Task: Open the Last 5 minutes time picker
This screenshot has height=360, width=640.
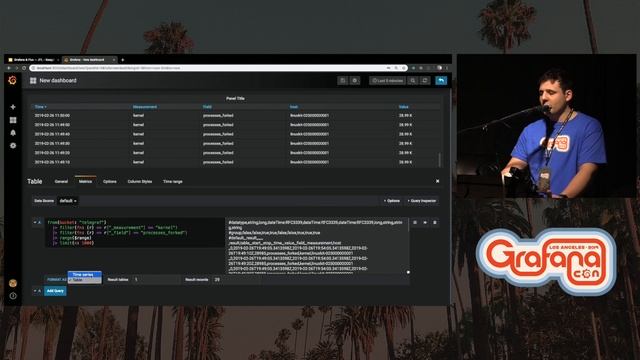Action: click(387, 80)
